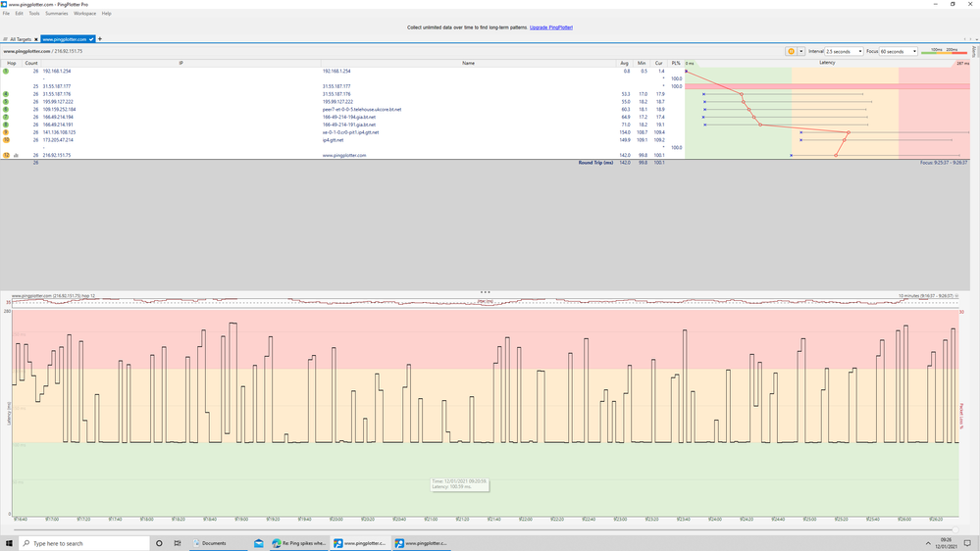Screen dimensions: 980x551
Task: Toggle the graph icon next to hop 12
Action: coord(16,155)
